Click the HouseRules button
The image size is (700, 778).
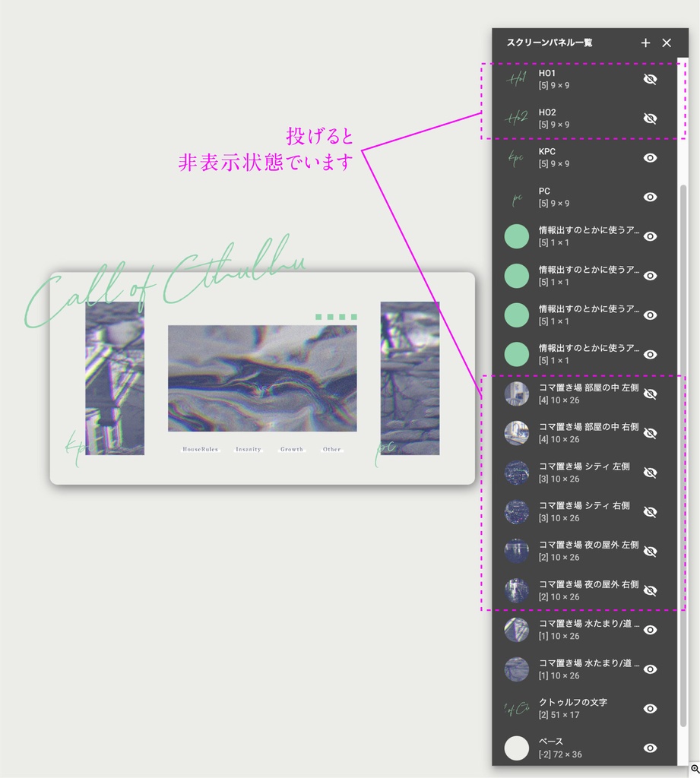point(200,449)
